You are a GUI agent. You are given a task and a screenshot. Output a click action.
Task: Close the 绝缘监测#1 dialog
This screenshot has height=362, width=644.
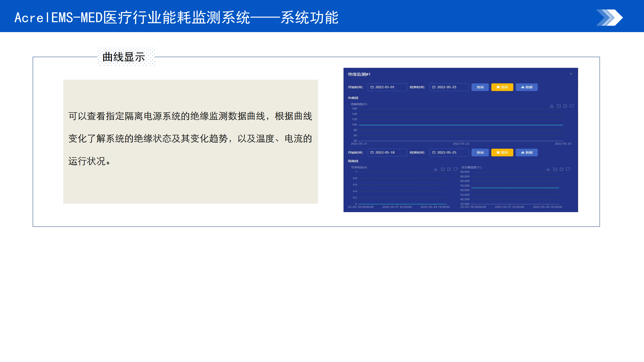571,74
